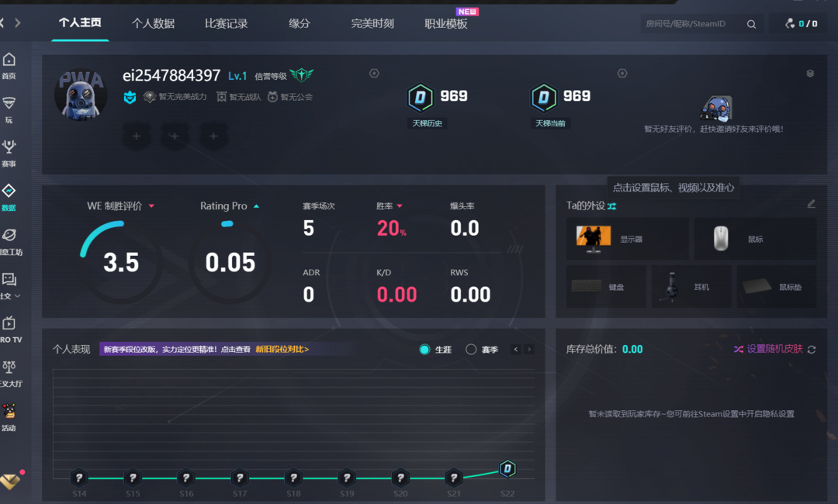Open the 比赛记录 tab
This screenshot has height=504, width=838.
point(227,23)
